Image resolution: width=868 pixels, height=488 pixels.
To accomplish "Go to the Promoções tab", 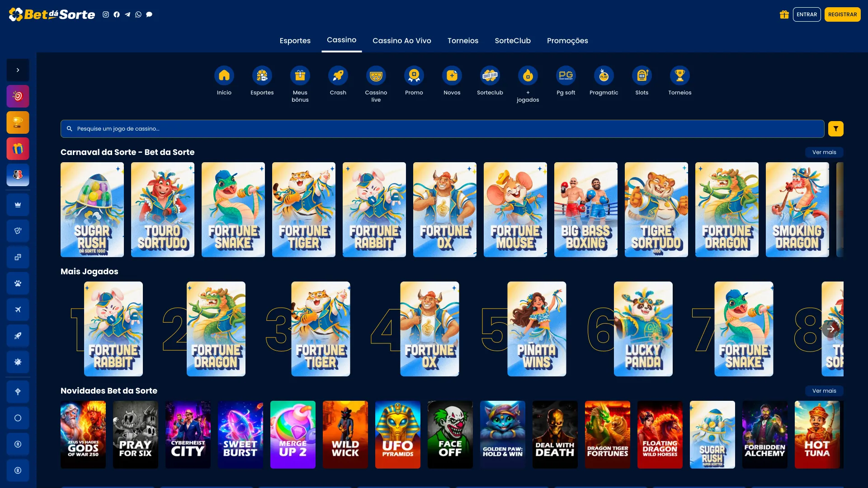I will point(567,41).
